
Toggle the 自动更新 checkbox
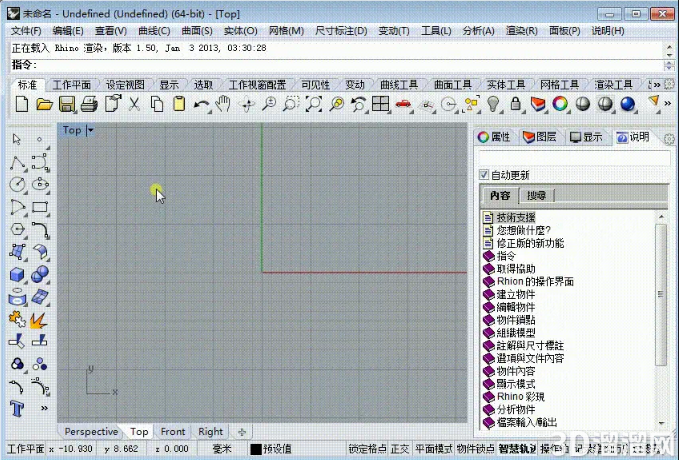coord(484,175)
